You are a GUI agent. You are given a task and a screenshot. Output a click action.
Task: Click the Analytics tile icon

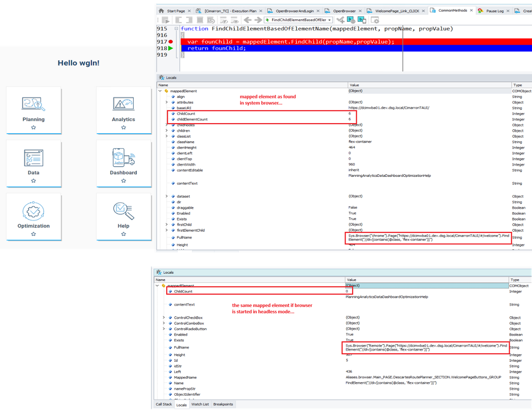click(x=124, y=104)
